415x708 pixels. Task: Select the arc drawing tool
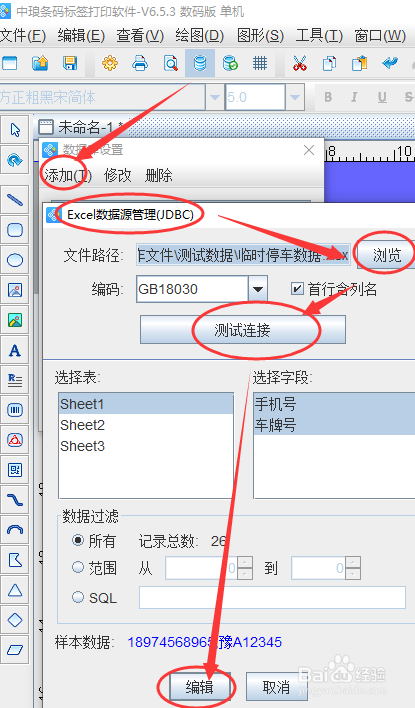[15, 530]
